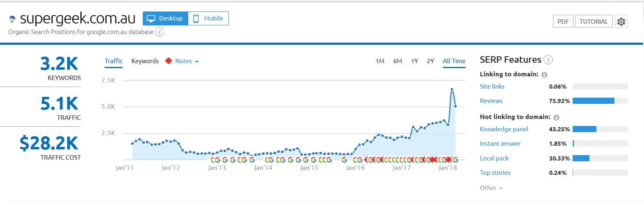Click the $28.2K traffic cost value
This screenshot has width=644, height=206.
click(48, 143)
